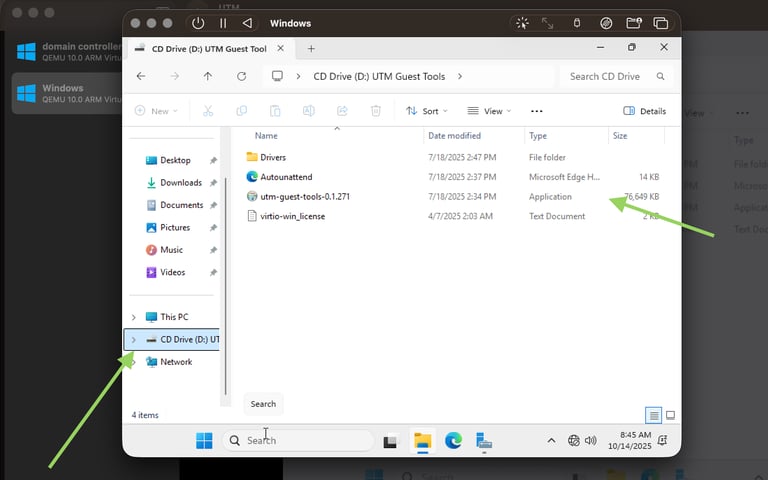Sort by Size column header
768x480 pixels.
click(x=620, y=136)
